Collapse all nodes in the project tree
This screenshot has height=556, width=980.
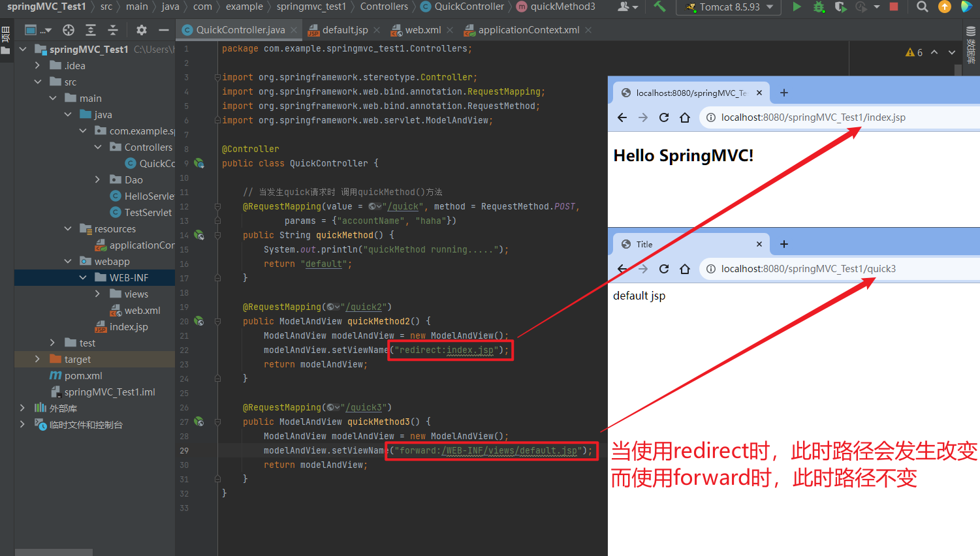113,30
